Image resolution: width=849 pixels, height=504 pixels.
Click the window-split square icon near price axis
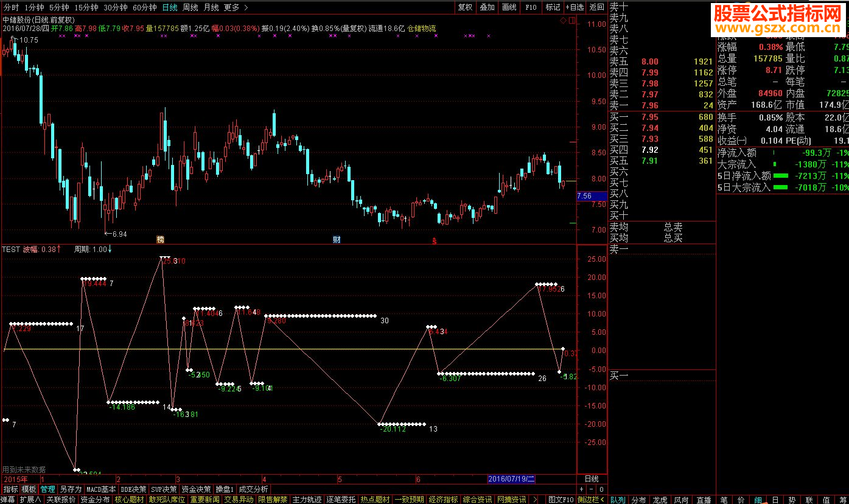[571, 21]
